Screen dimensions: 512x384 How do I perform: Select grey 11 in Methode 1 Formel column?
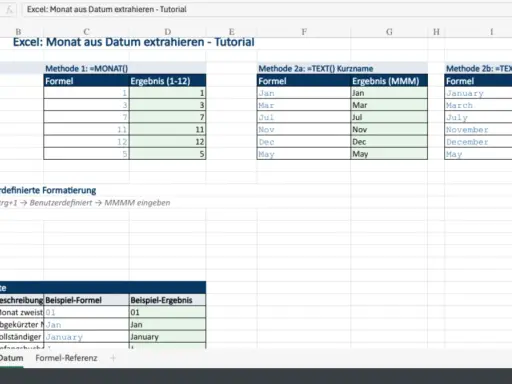point(87,129)
